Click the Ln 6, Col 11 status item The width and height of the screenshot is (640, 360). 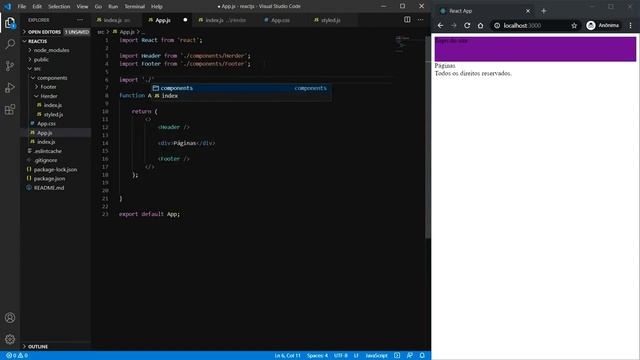click(287, 356)
